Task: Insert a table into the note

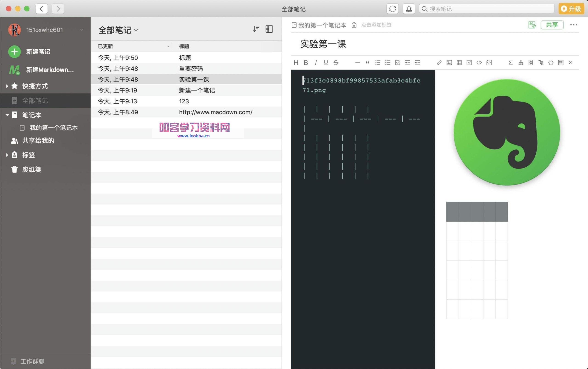Action: pos(459,63)
